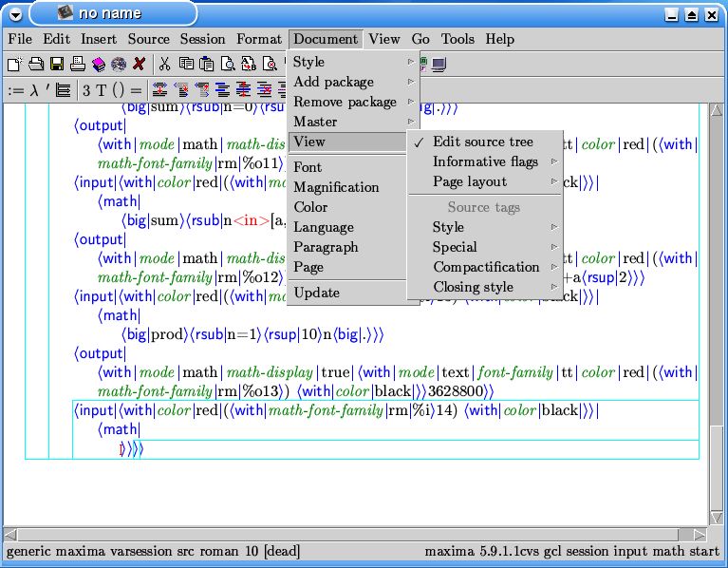Click the vertical scrollbar down arrow
Screen dimensions: 728x568
[x=717, y=517]
